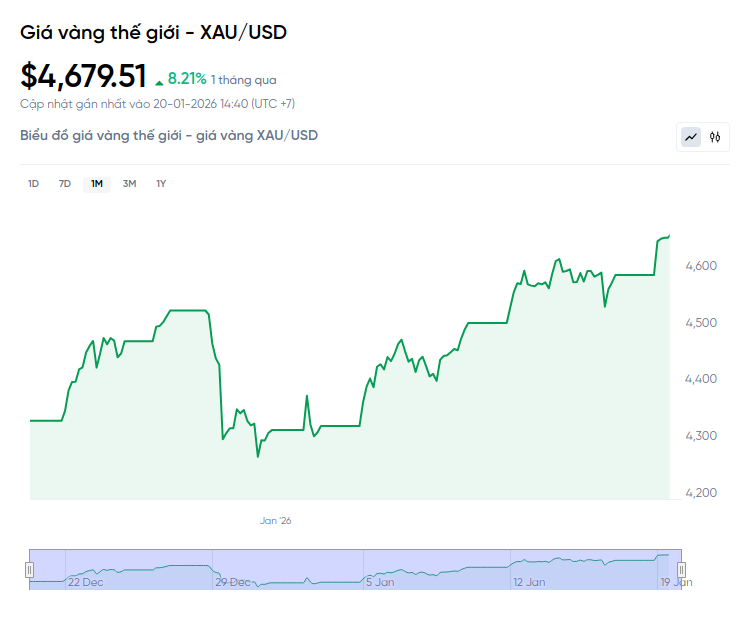Screen dimensions: 750x634
Task: Click the 8.21% change percentage
Action: [x=186, y=78]
